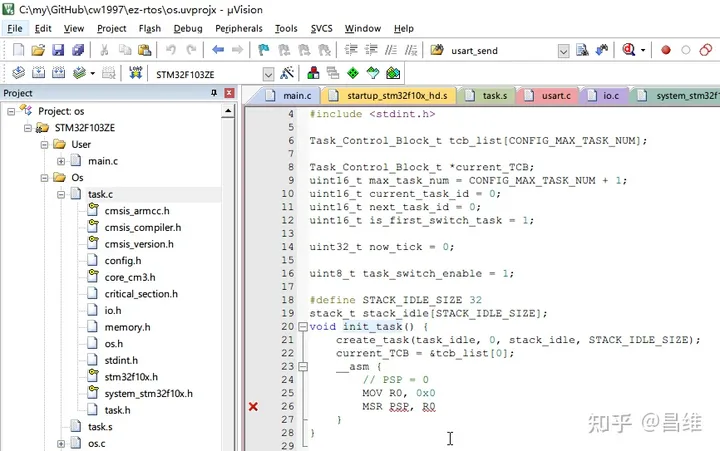The height and width of the screenshot is (451, 720).
Task: Create a new file from the toolbar
Action: (18, 50)
